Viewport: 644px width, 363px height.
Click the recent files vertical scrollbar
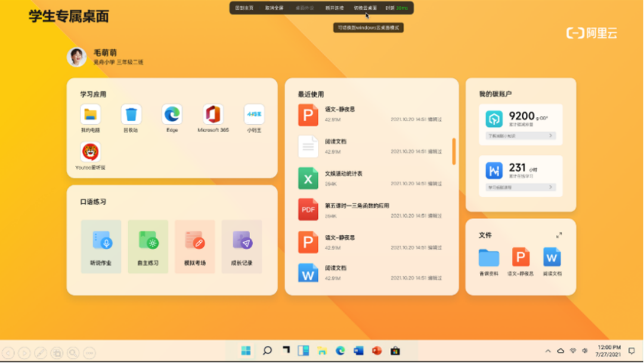pos(454,151)
